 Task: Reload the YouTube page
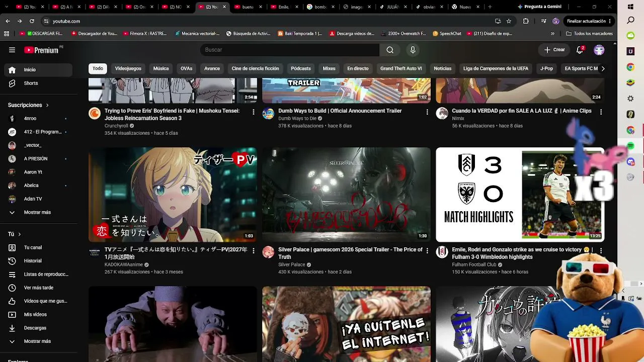point(32,21)
